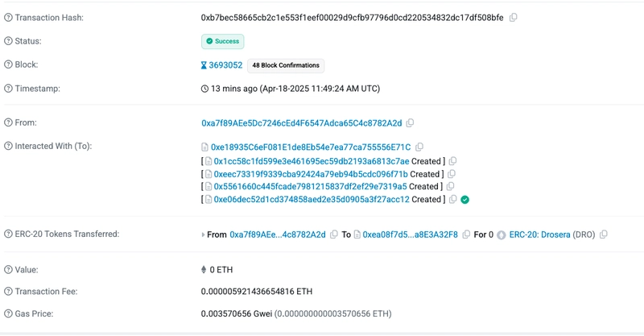Expand the ERC-20 transfer row arrow

pos(203,234)
